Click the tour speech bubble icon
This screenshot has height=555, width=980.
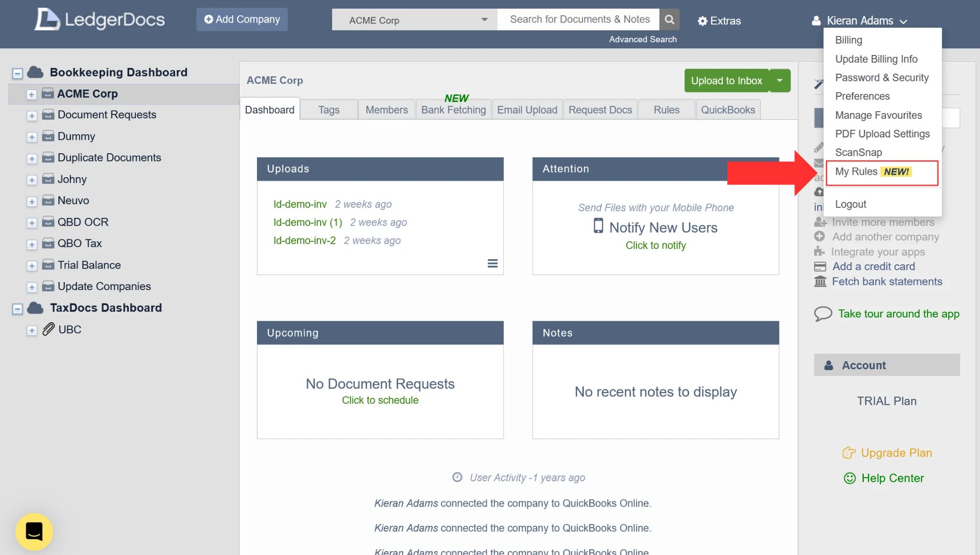pyautogui.click(x=823, y=314)
